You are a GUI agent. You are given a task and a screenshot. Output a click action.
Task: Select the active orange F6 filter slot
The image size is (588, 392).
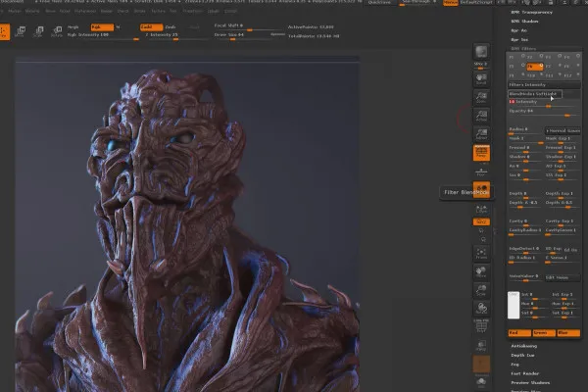[x=535, y=67]
